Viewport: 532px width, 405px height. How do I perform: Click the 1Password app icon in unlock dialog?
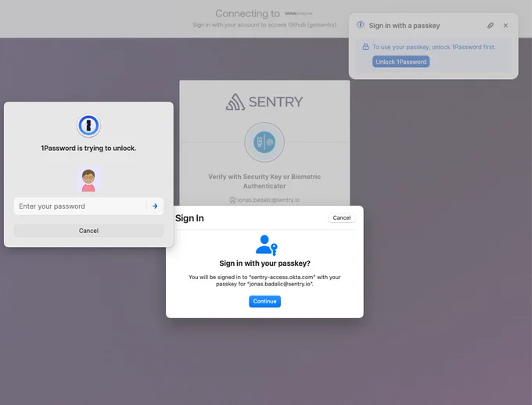[x=88, y=126]
